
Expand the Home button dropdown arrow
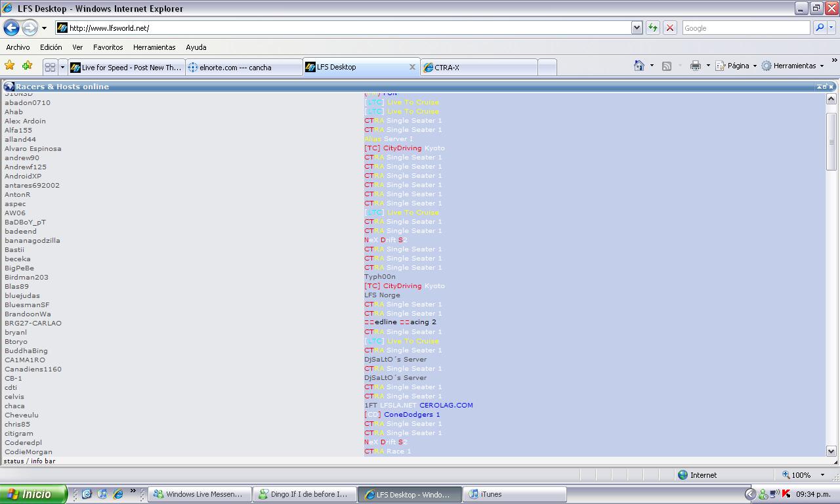pos(652,66)
